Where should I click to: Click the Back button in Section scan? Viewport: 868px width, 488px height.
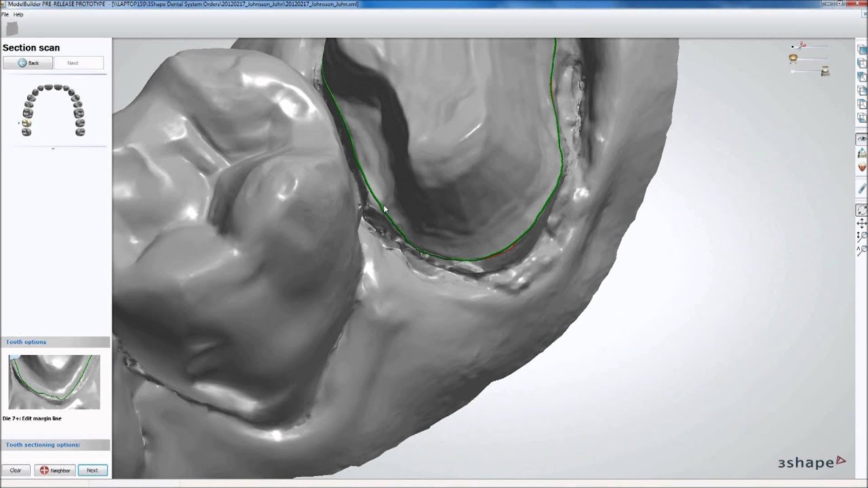pyautogui.click(x=28, y=63)
